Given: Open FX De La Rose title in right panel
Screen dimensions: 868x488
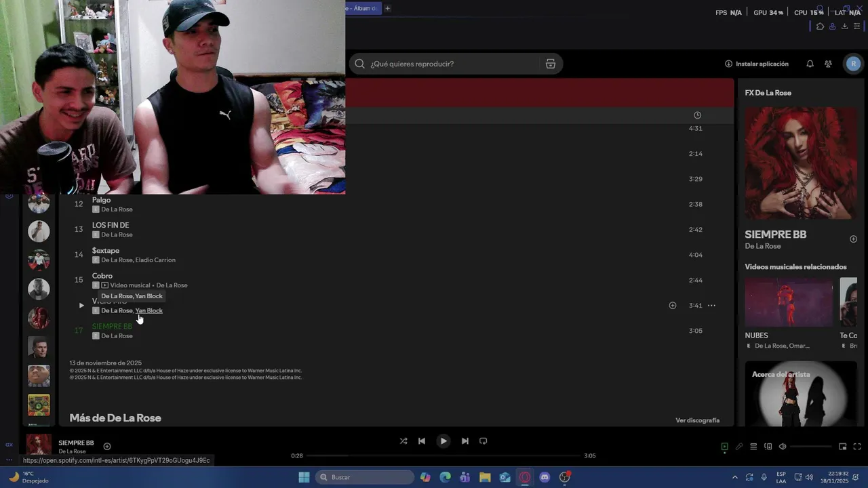Looking at the screenshot, I should click(x=768, y=93).
